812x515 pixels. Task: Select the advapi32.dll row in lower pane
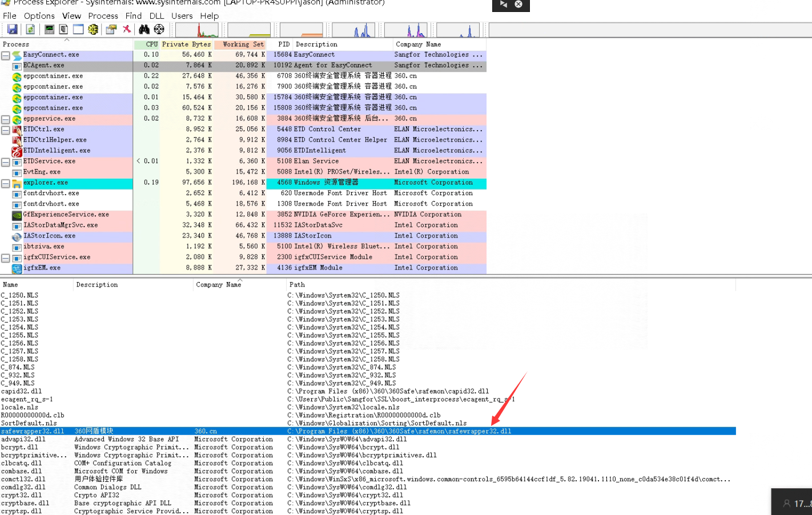pyautogui.click(x=23, y=440)
